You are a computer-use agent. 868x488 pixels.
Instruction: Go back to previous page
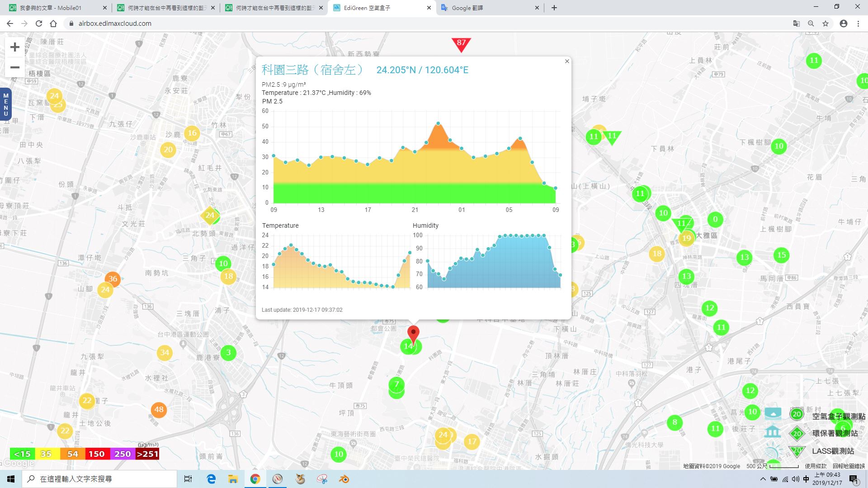coord(10,23)
